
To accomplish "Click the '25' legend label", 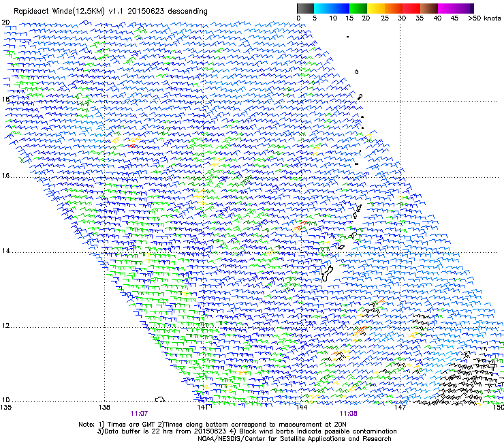I will tap(385, 18).
